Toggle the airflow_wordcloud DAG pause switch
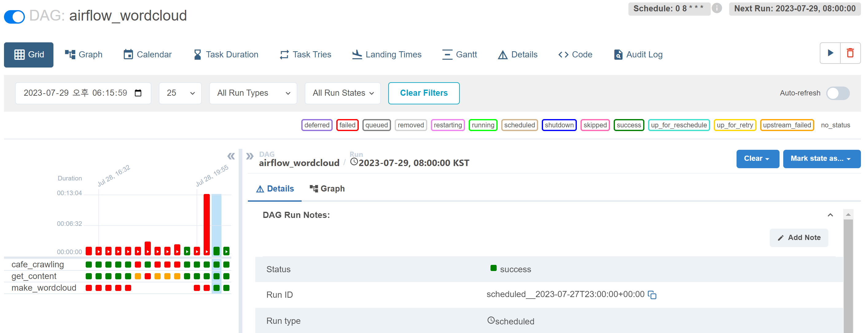The width and height of the screenshot is (868, 333). click(14, 16)
